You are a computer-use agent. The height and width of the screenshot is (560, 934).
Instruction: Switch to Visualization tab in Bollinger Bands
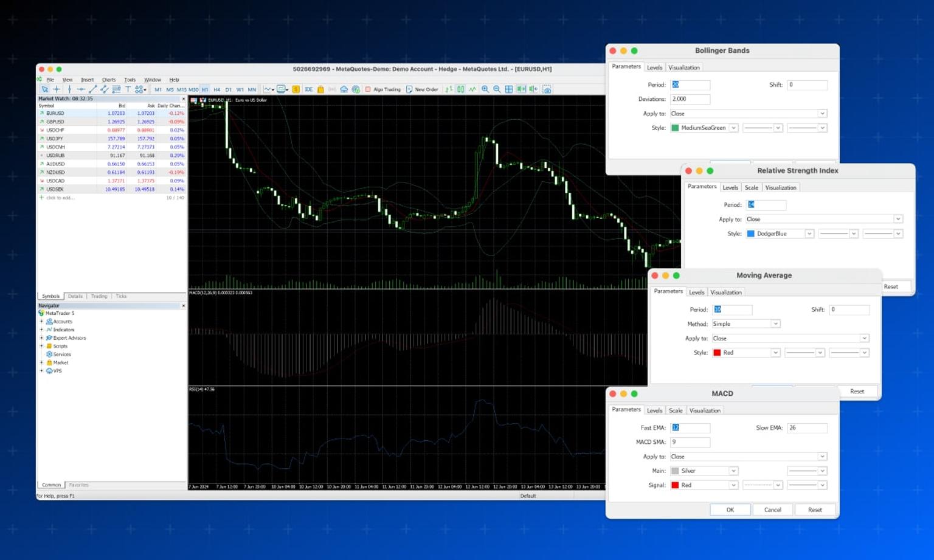[684, 67]
